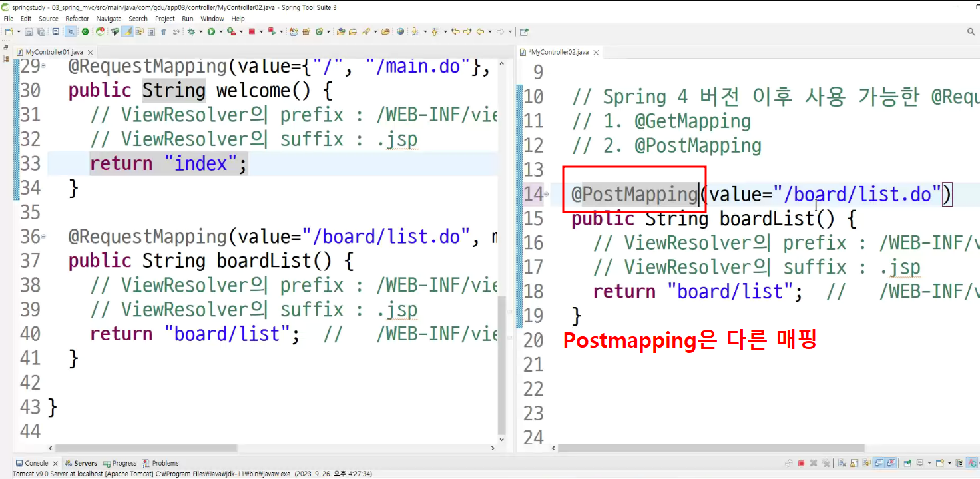Open the Run configurations dropdown arrow
This screenshot has width=980, height=479.
pos(220,31)
